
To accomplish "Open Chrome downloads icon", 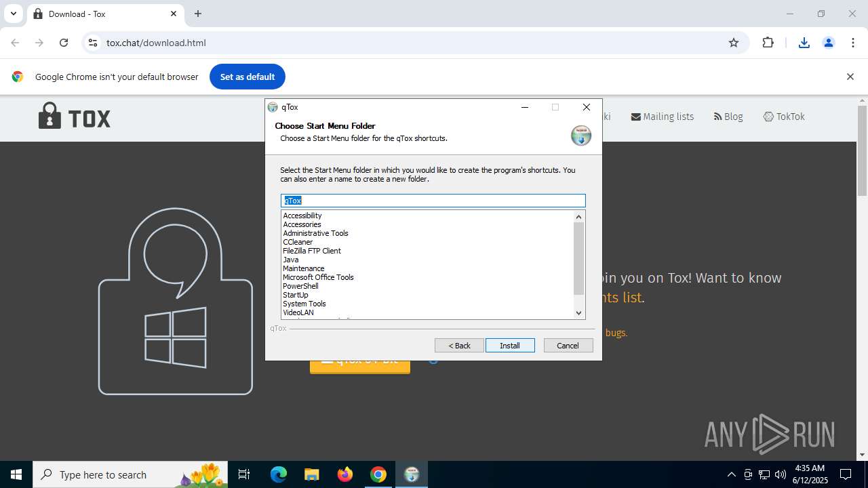I will pos(804,43).
